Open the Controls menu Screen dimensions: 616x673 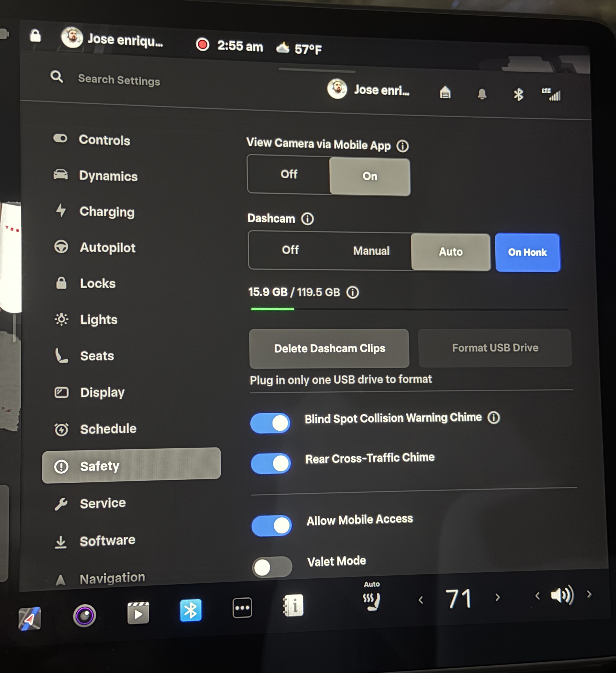[92, 140]
